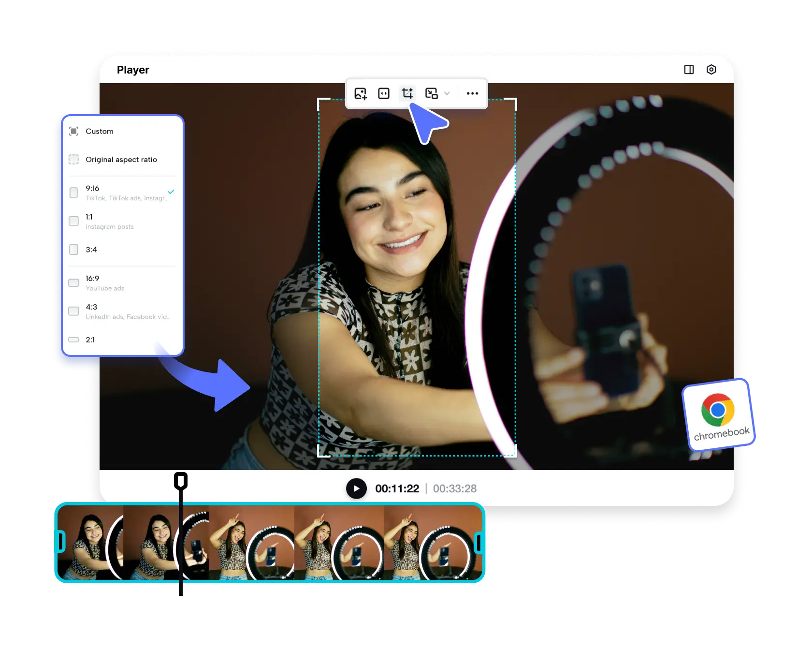The image size is (812, 650).
Task: Click the Player title label
Action: click(133, 70)
